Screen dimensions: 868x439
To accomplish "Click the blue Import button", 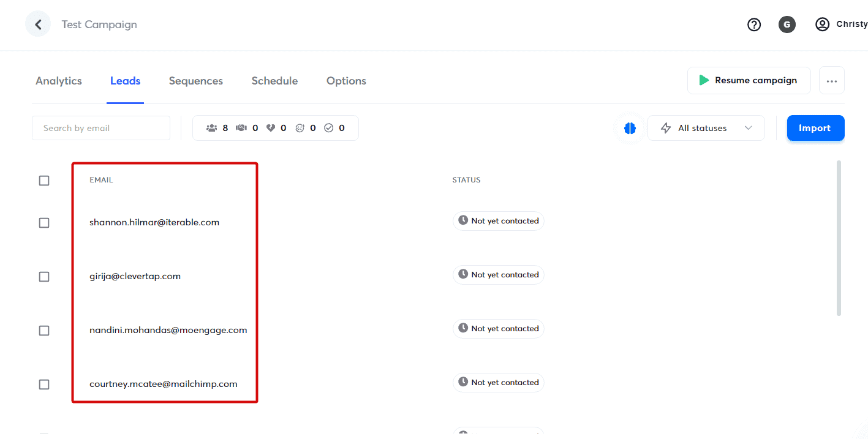I will 815,128.
